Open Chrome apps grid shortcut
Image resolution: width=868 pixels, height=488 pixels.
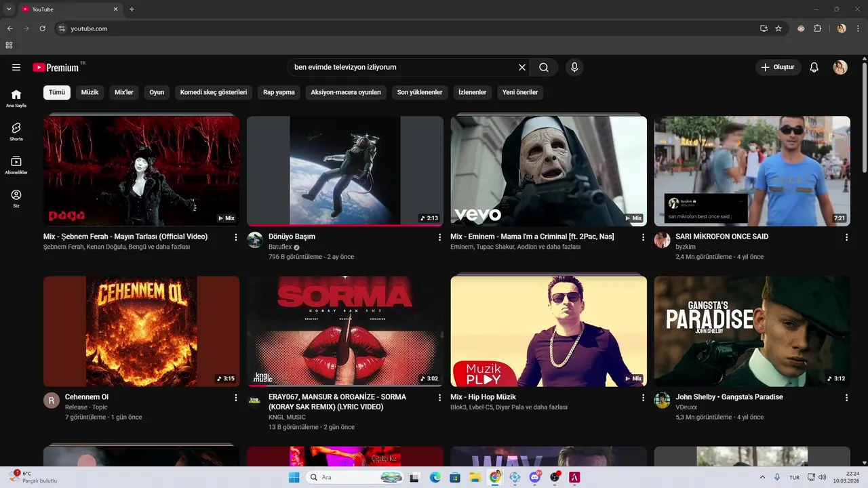(9, 45)
